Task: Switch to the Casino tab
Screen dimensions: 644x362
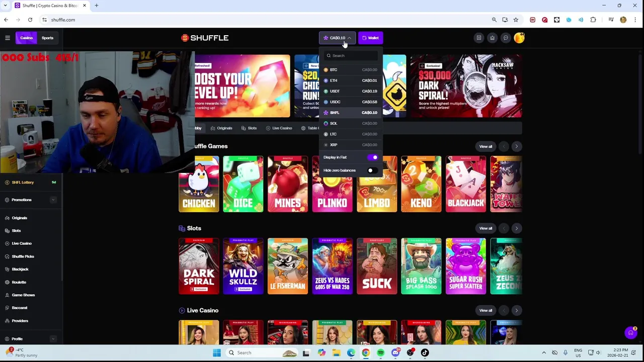Action: pyautogui.click(x=26, y=38)
